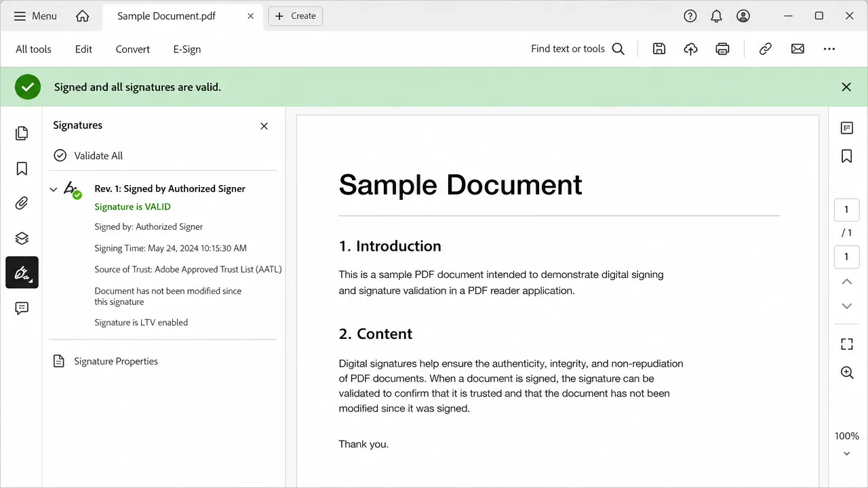Click the Signature is VALID text
868x488 pixels.
132,207
